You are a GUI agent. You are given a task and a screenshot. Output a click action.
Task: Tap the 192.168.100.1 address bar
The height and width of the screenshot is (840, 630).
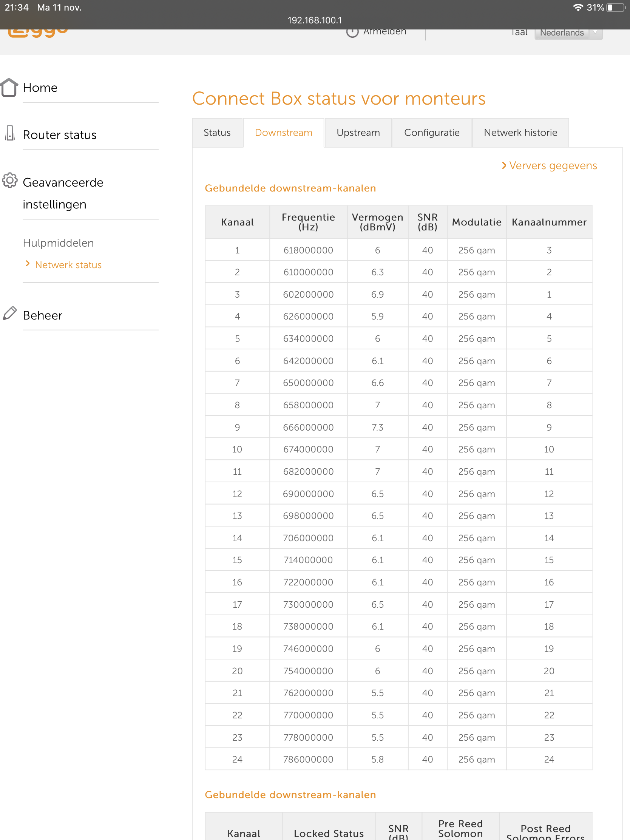(314, 20)
